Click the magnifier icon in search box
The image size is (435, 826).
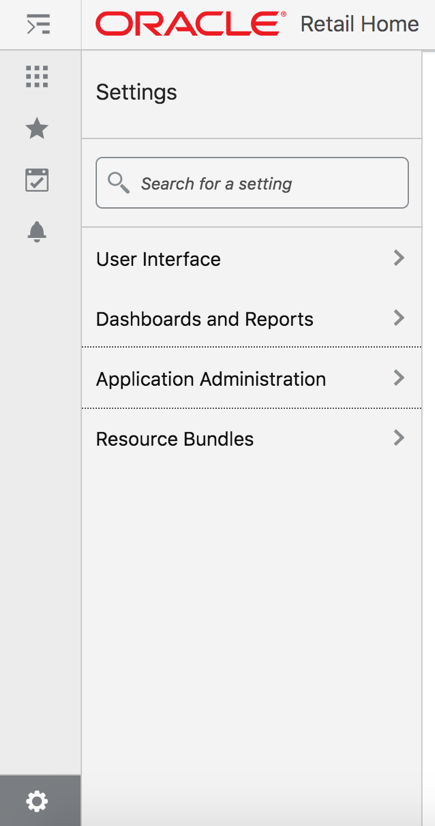[118, 183]
